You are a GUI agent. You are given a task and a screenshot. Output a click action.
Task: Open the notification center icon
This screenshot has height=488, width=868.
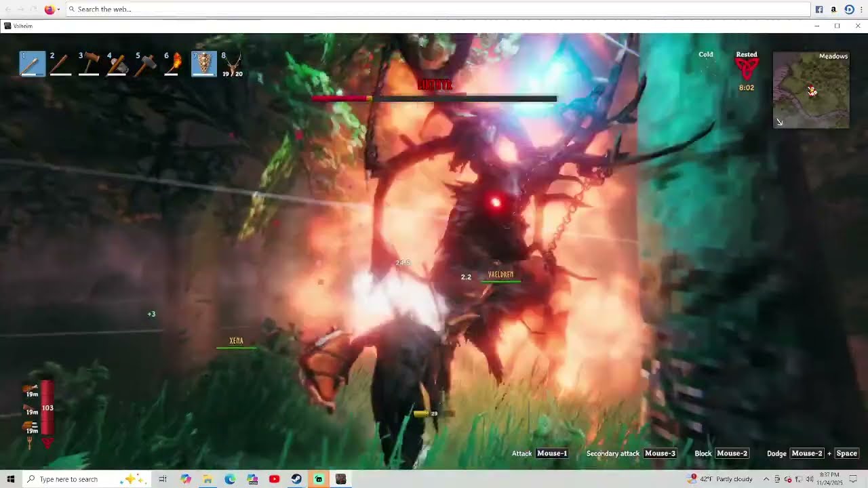coord(853,479)
